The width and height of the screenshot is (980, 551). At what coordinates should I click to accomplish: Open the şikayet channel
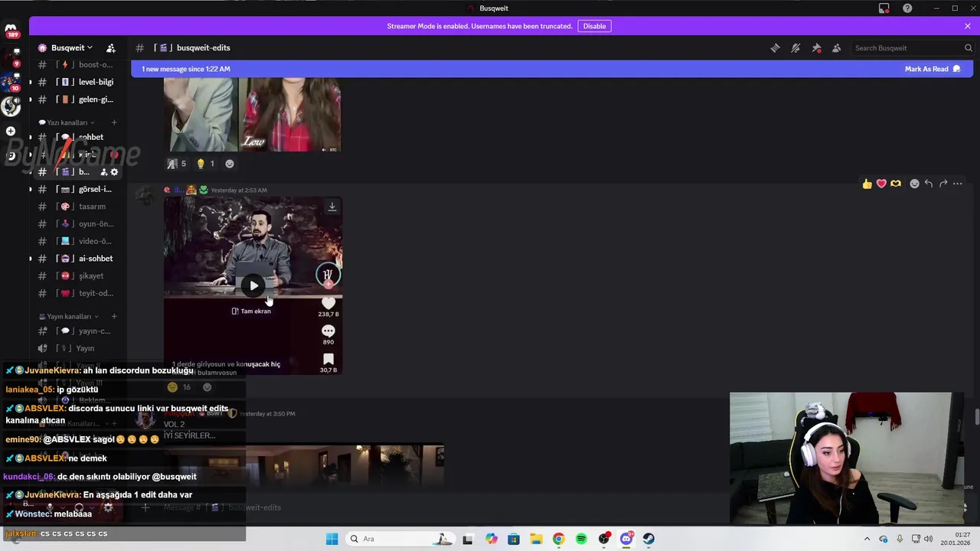click(78, 276)
